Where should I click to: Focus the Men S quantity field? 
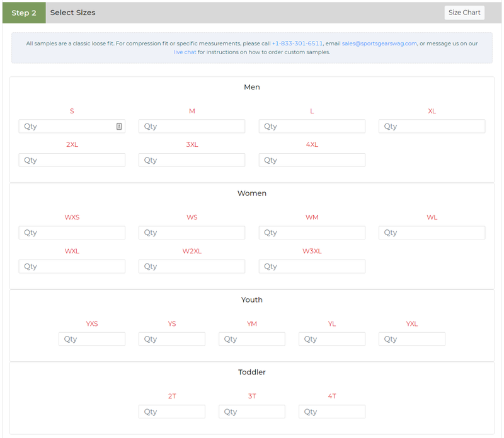point(72,127)
